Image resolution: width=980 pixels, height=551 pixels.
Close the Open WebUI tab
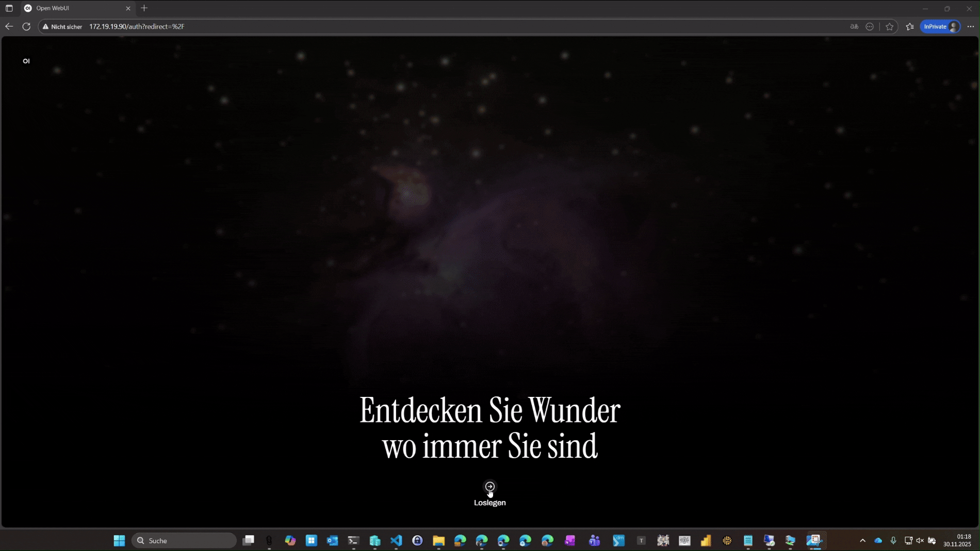(128, 8)
